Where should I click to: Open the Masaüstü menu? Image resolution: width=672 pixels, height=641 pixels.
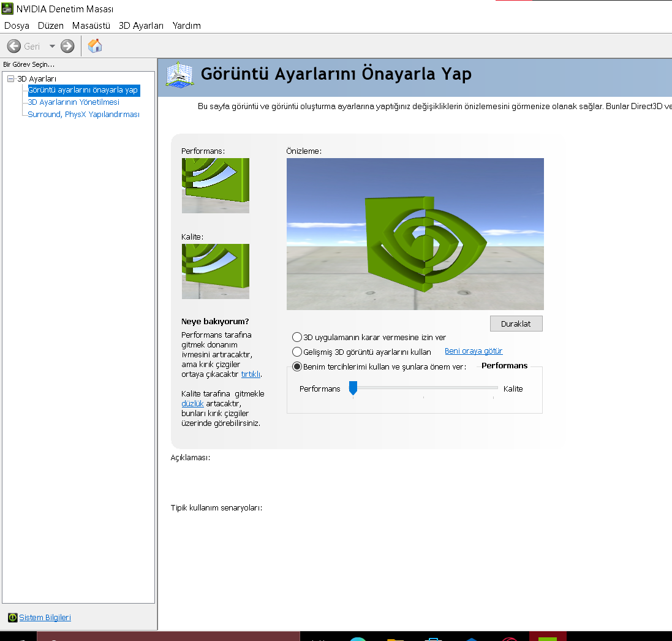click(91, 26)
